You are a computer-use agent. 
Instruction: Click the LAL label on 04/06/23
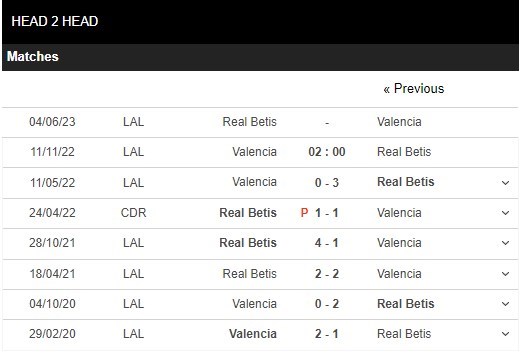pos(133,122)
